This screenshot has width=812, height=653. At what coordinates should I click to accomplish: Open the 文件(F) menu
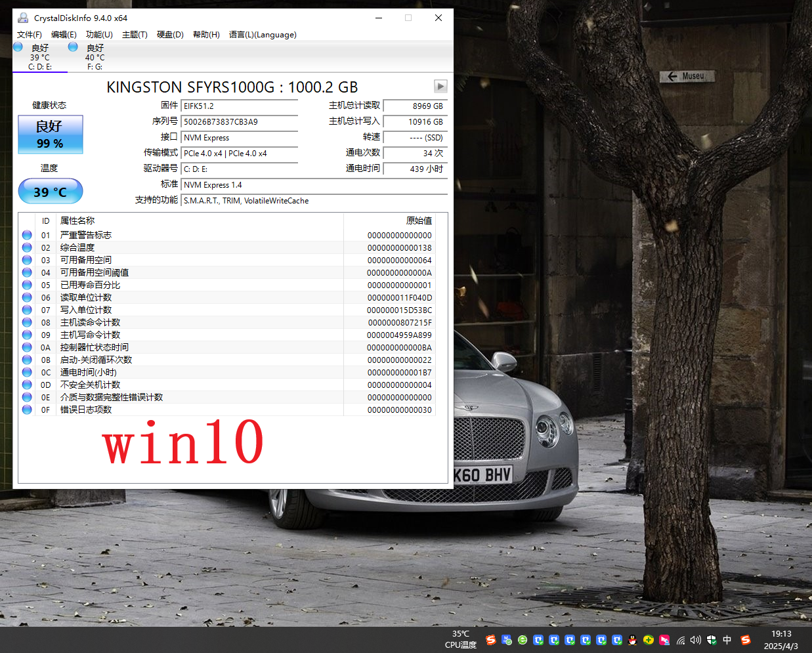[x=30, y=35]
